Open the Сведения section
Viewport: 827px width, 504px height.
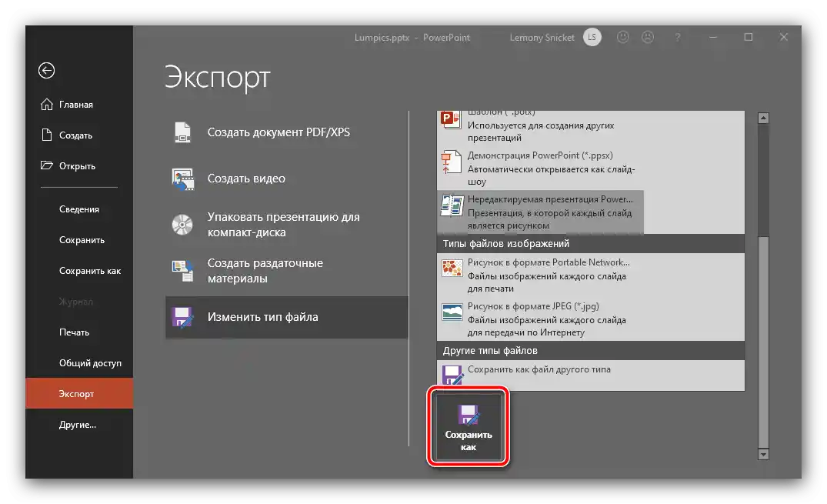tap(79, 209)
